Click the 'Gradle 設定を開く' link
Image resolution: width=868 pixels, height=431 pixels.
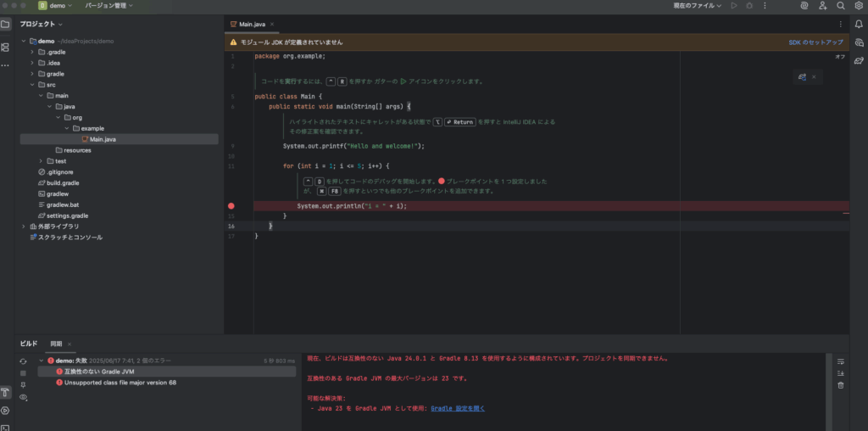pyautogui.click(x=458, y=408)
